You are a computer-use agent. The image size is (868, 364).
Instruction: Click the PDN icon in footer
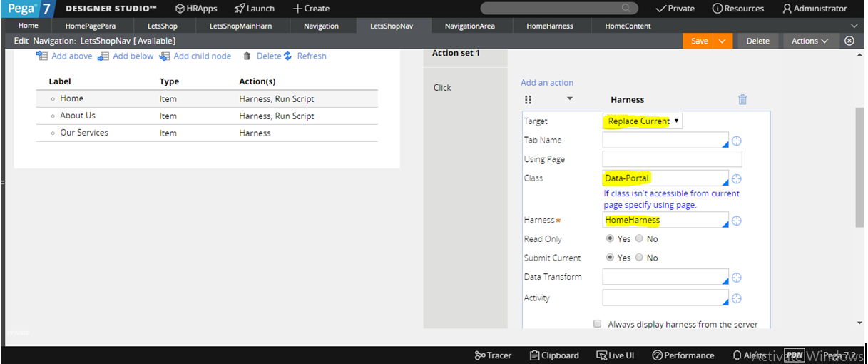795,355
